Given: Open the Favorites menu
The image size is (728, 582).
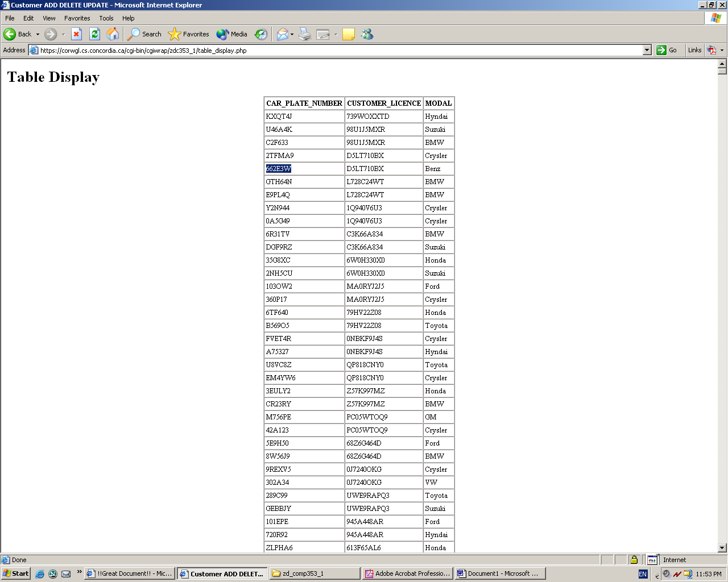Looking at the screenshot, I should click(x=77, y=18).
